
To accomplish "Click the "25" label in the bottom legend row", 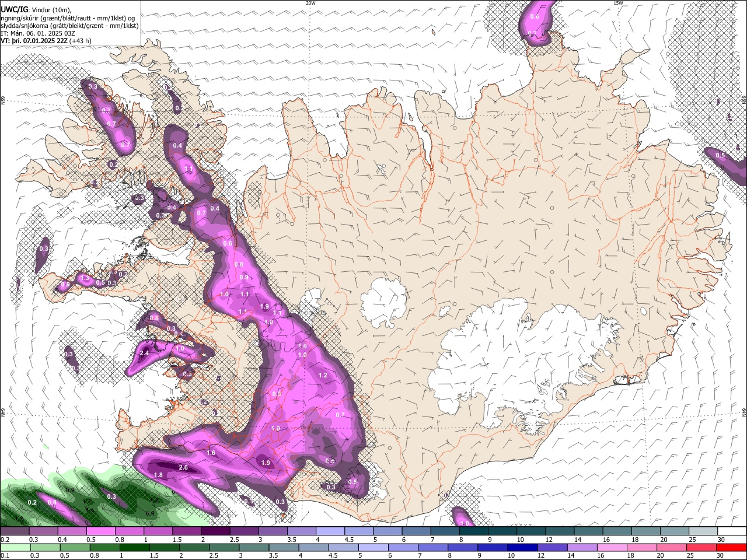I will [x=690, y=556].
